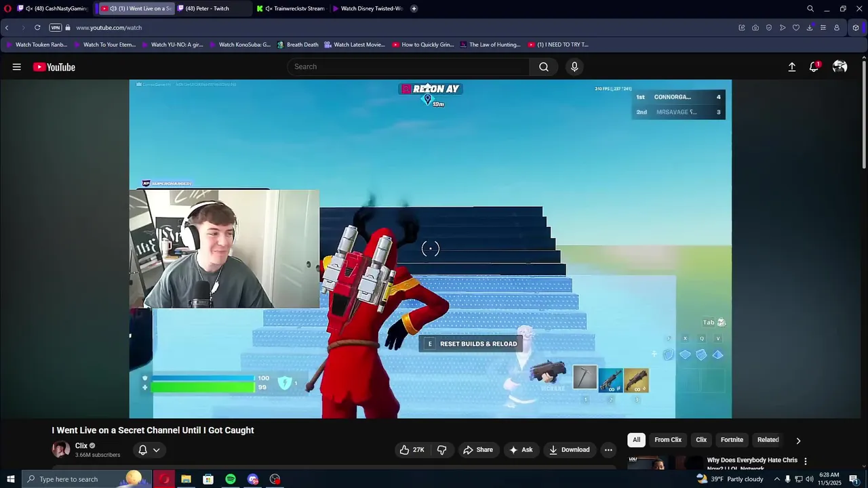The width and height of the screenshot is (868, 488).
Task: Click the Download button
Action: pos(570,449)
